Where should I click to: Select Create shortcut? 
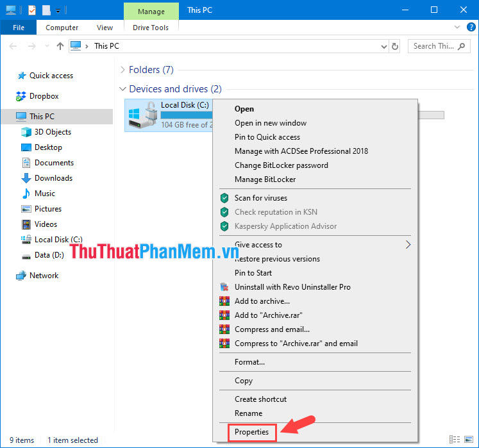(260, 399)
